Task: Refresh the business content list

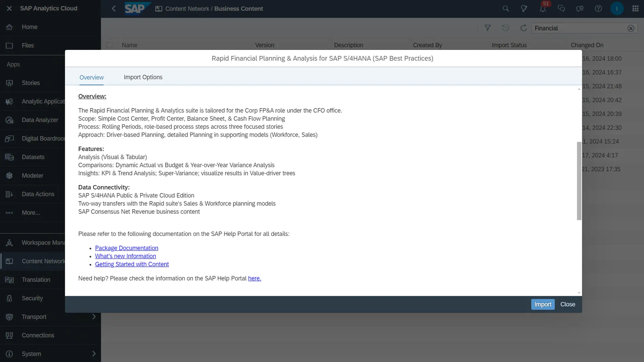Action: pyautogui.click(x=523, y=28)
